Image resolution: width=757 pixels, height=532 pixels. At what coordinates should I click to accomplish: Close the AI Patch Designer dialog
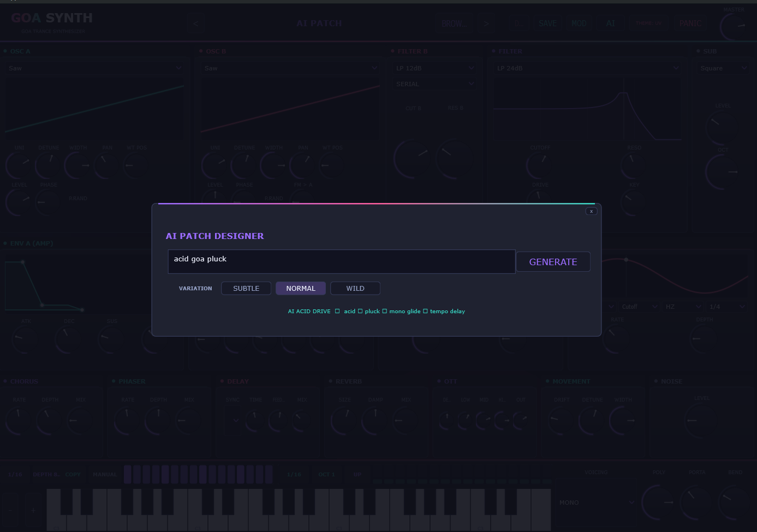[x=591, y=211]
